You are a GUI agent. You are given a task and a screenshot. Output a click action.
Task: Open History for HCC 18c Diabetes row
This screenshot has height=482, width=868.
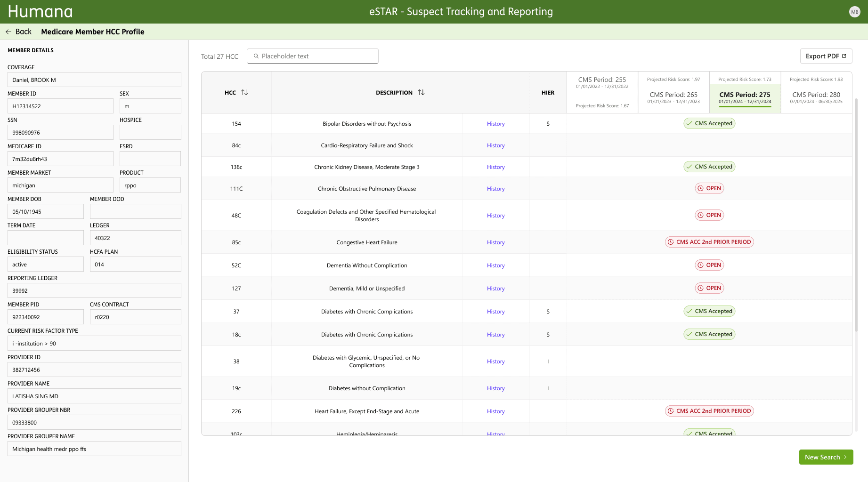[495, 335]
